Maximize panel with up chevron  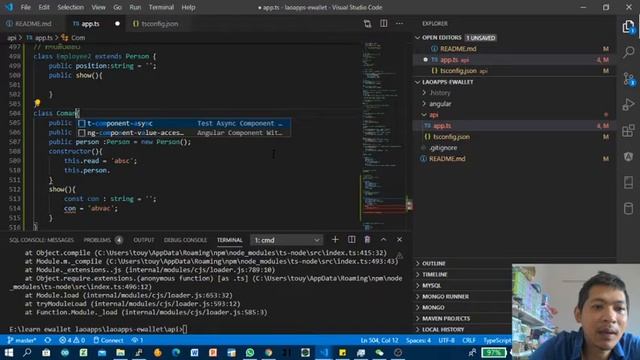point(383,240)
